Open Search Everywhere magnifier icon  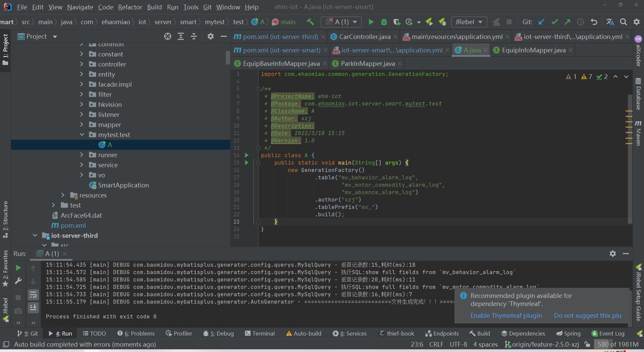[x=623, y=22]
